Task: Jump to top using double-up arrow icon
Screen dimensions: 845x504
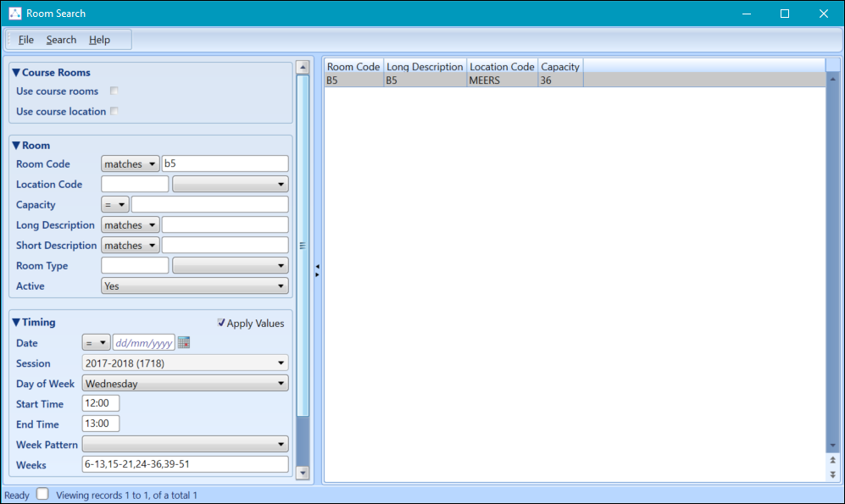Action: (832, 460)
